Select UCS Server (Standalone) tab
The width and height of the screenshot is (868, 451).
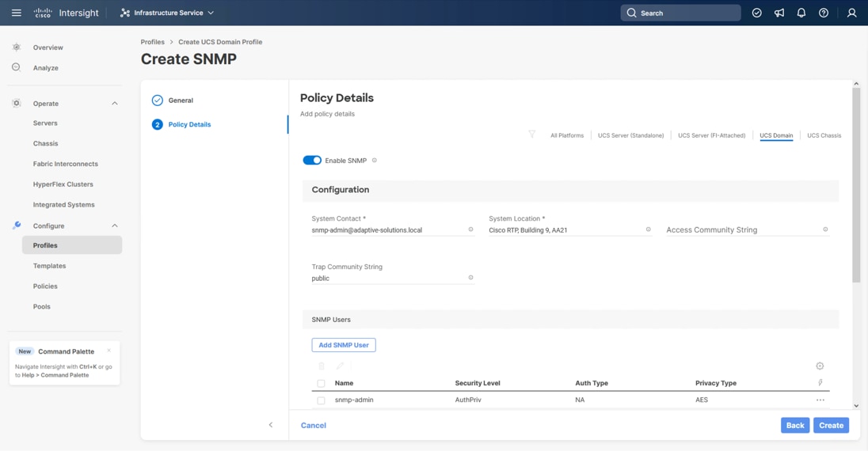click(x=630, y=135)
